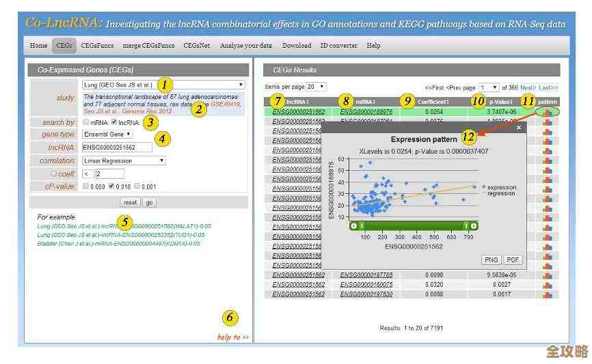Go to ID converter menu item
The height and width of the screenshot is (364, 592).
click(338, 46)
